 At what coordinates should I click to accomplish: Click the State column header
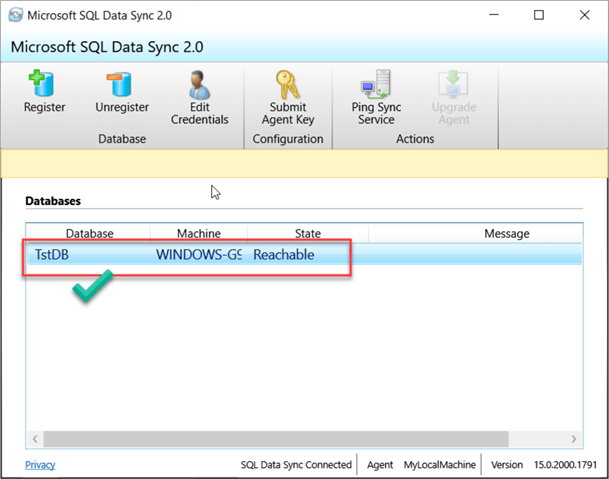[308, 233]
